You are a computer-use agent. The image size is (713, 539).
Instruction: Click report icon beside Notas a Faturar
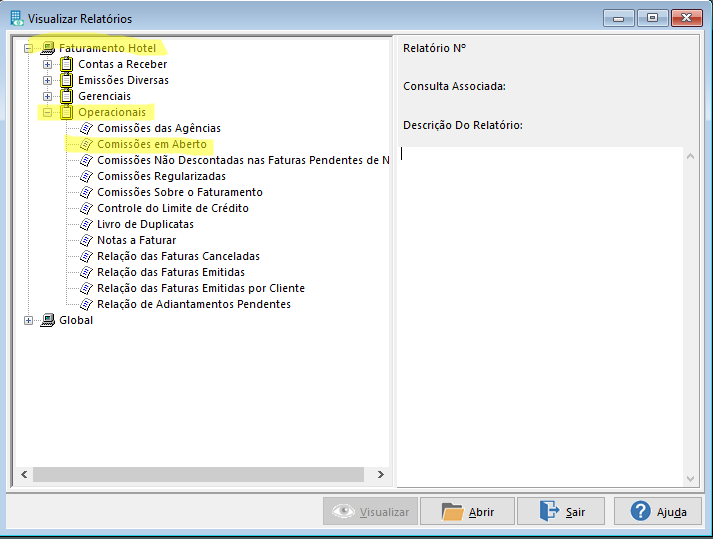click(86, 240)
